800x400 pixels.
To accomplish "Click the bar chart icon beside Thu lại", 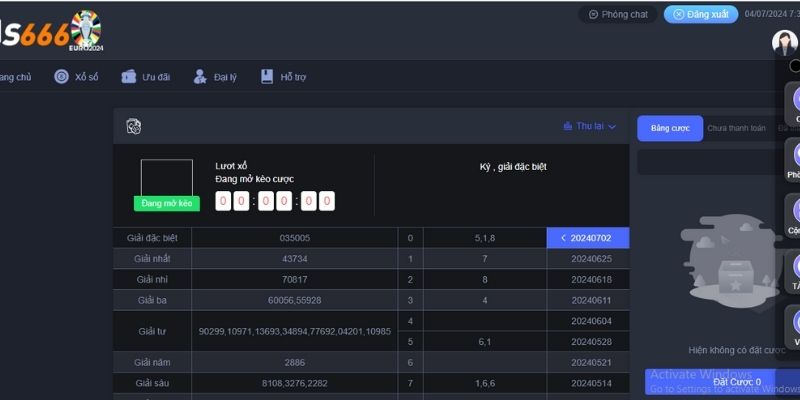I will (567, 126).
